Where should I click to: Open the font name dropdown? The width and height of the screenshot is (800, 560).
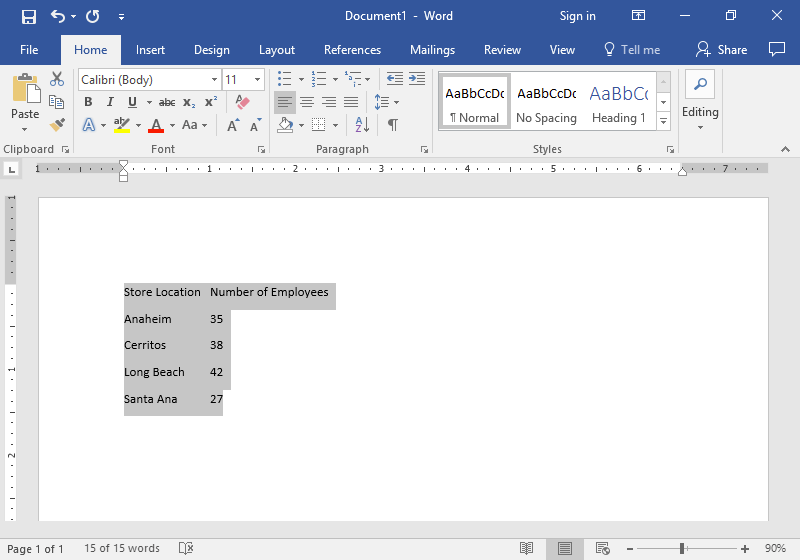pyautogui.click(x=214, y=80)
